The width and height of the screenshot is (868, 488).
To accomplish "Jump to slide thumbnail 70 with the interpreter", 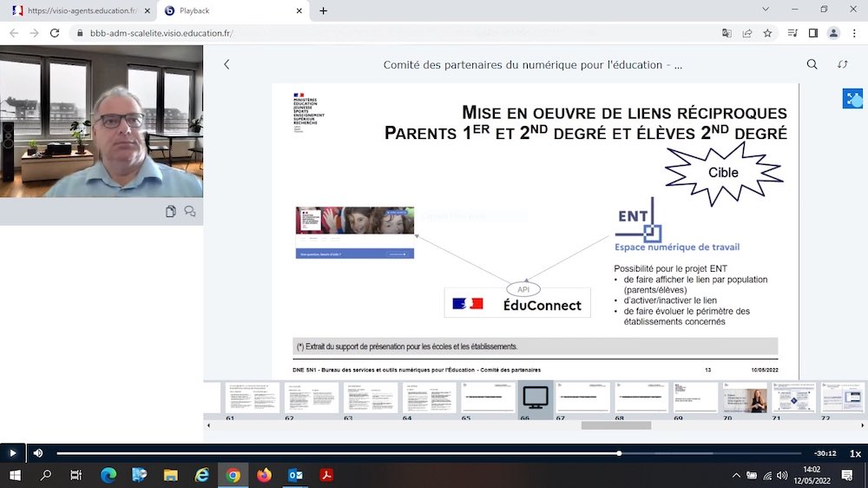I will 745,397.
